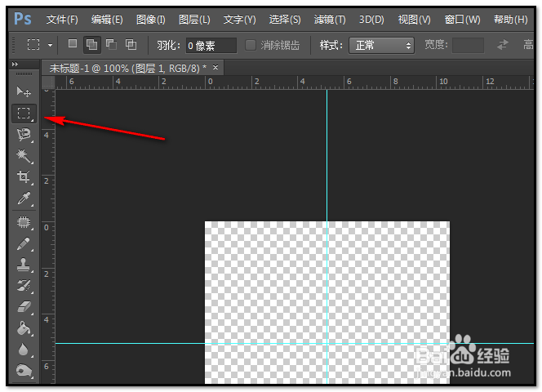Viewport: 542px width, 392px height.
Task: Open the 选择(S) menu
Action: [x=285, y=20]
